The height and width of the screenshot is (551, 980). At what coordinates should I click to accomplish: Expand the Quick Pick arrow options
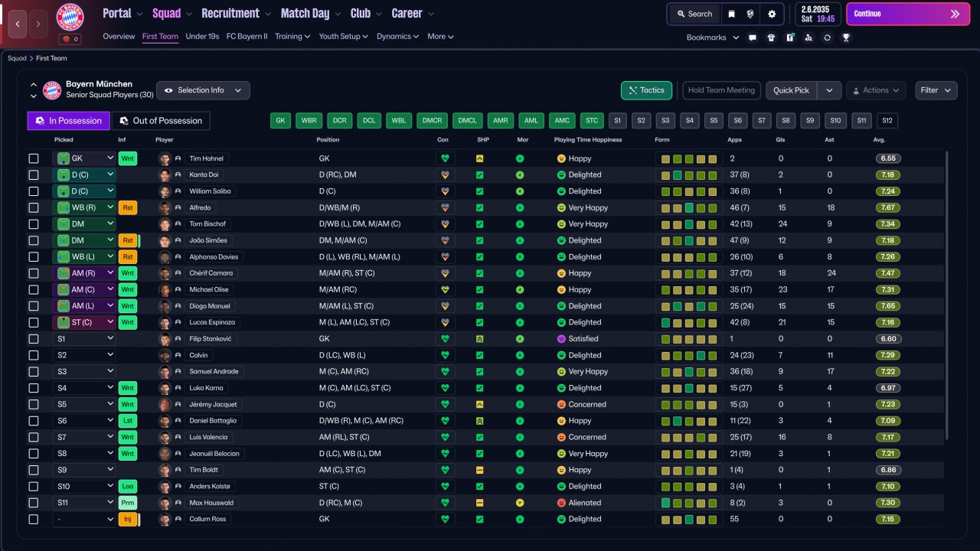pos(829,90)
